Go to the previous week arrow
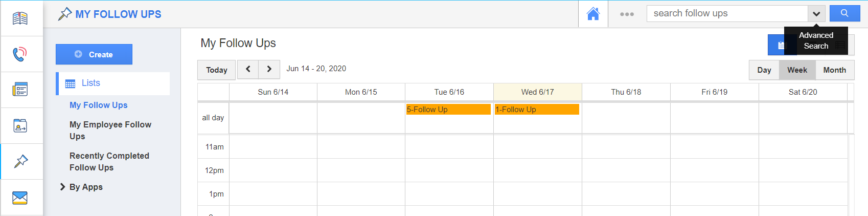Screen dimensions: 868x216 point(248,69)
